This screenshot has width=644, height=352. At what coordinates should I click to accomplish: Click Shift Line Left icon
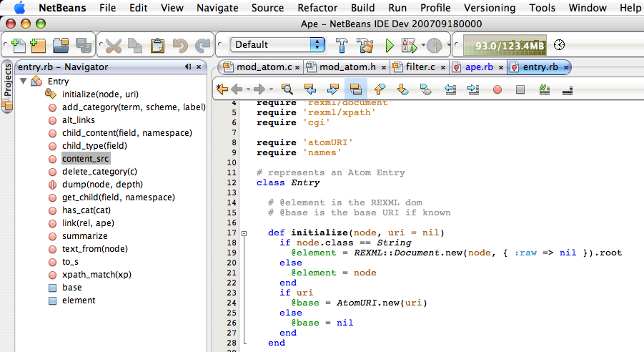pyautogui.click(x=450, y=89)
